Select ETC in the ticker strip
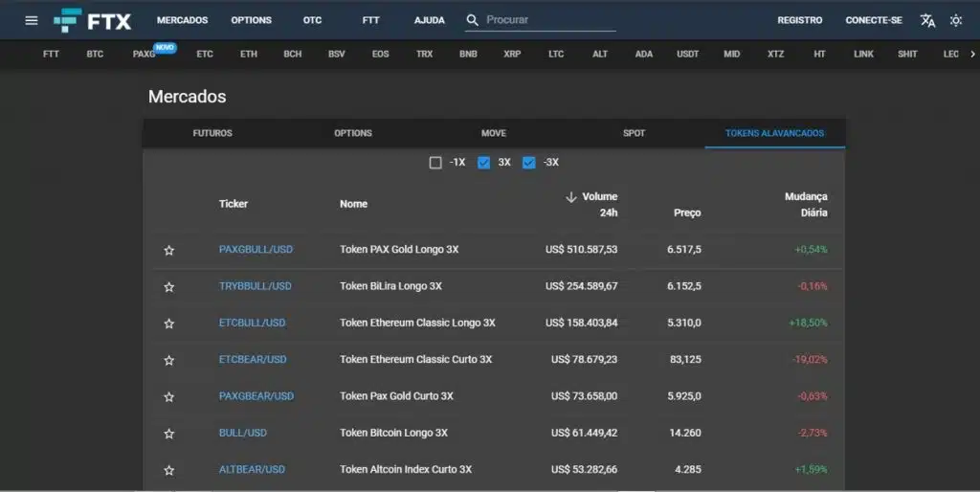The image size is (980, 492). click(x=205, y=55)
